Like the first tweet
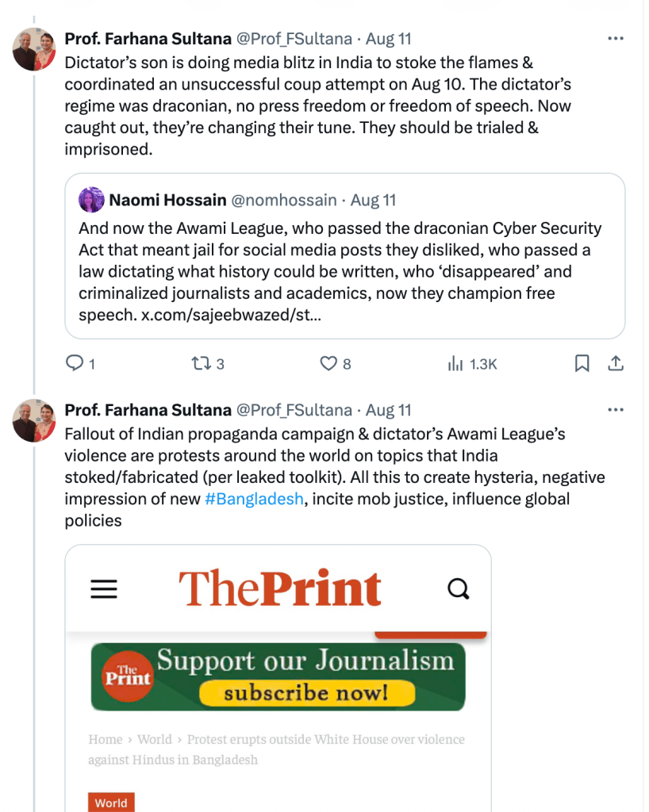The height and width of the screenshot is (812, 649). click(328, 363)
